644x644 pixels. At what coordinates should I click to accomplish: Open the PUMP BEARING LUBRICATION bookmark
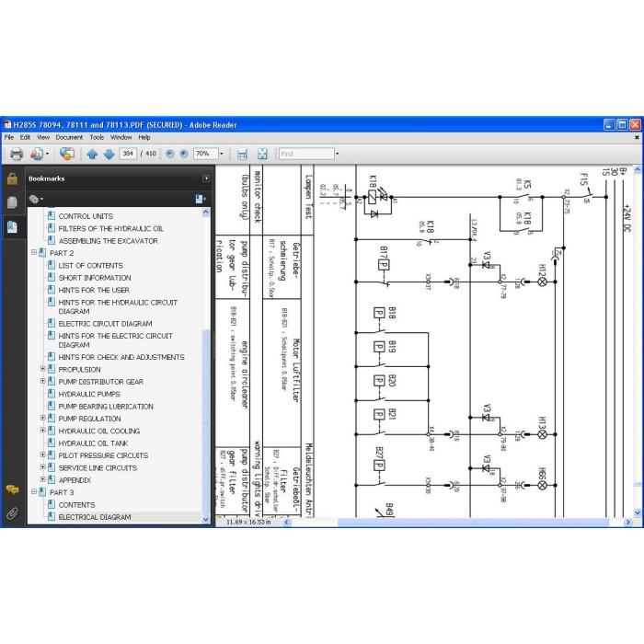(106, 407)
